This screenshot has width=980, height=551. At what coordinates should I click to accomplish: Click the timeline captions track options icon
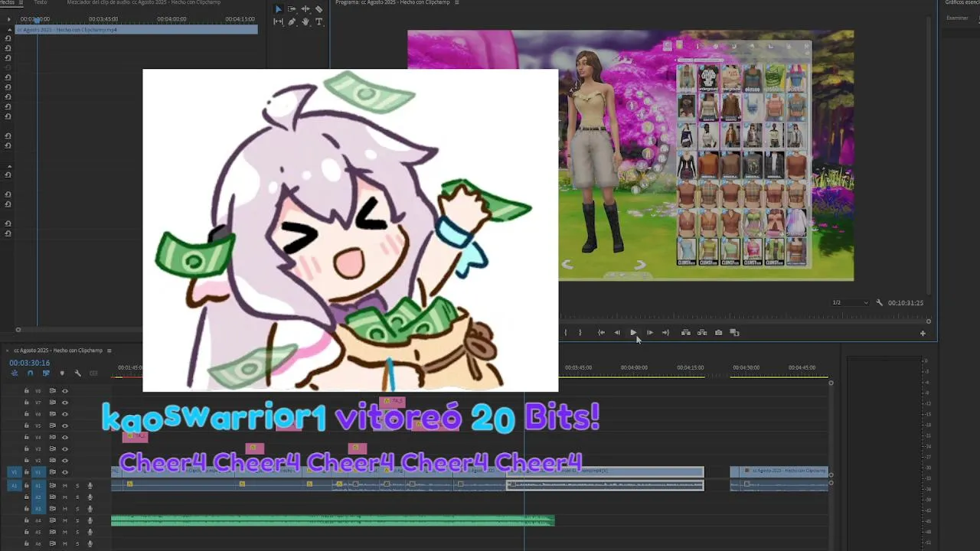(93, 373)
